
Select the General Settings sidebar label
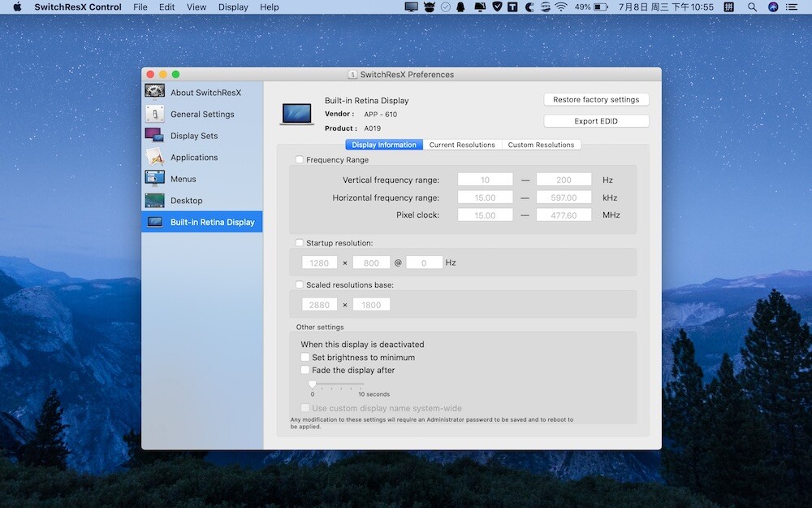tap(202, 114)
